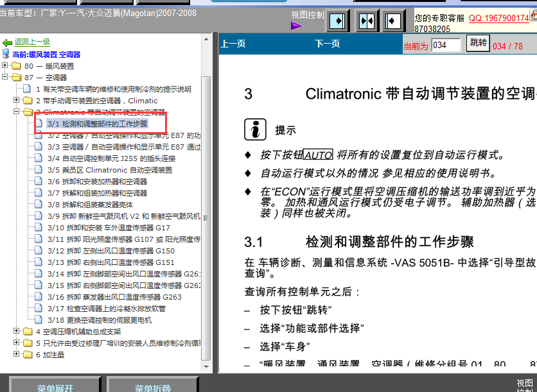Click tree panel scroll-down arrow
The height and width of the screenshot is (392, 537).
[206, 367]
